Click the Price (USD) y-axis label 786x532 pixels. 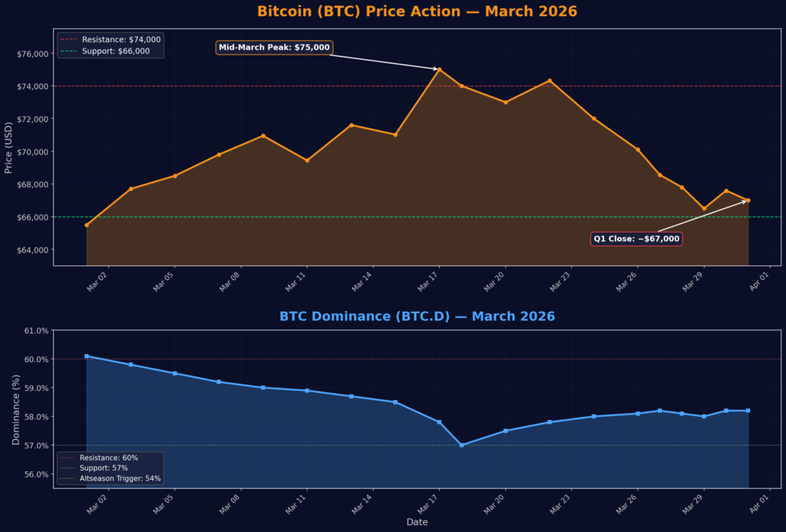point(9,147)
